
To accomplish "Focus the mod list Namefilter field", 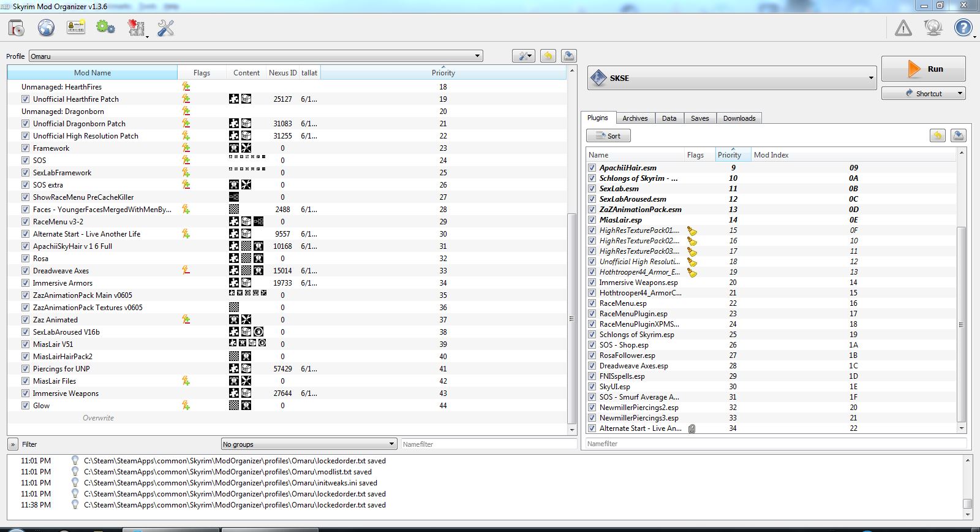I will click(489, 444).
